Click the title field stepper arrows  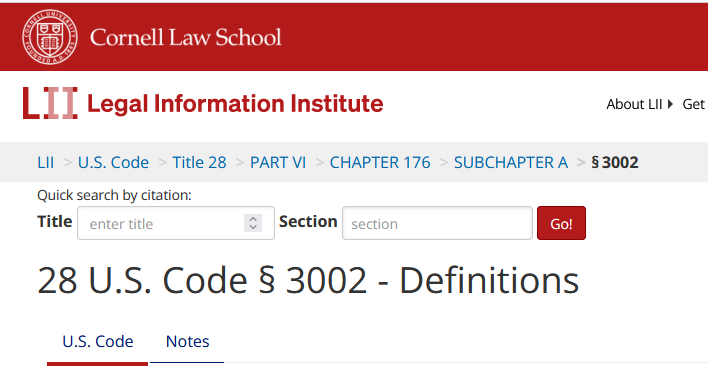click(x=253, y=223)
